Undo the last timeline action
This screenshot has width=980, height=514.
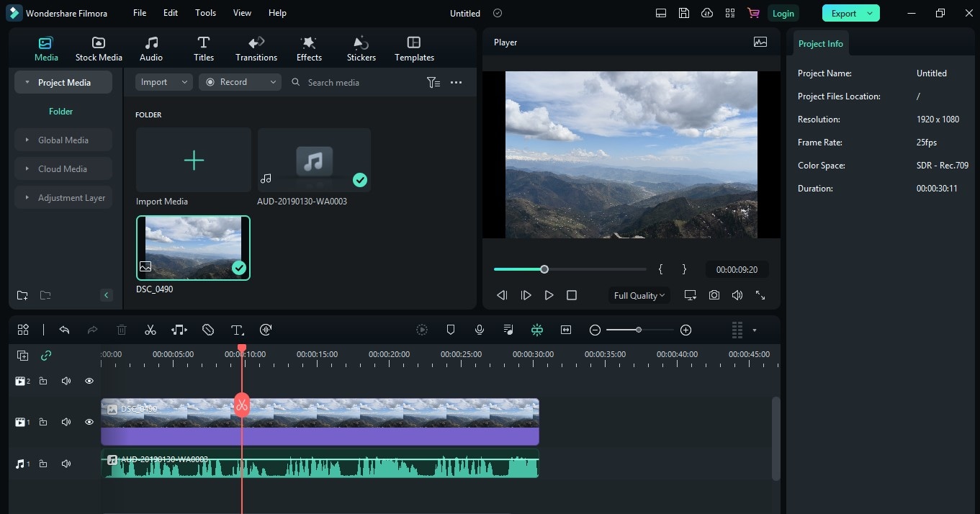click(64, 330)
